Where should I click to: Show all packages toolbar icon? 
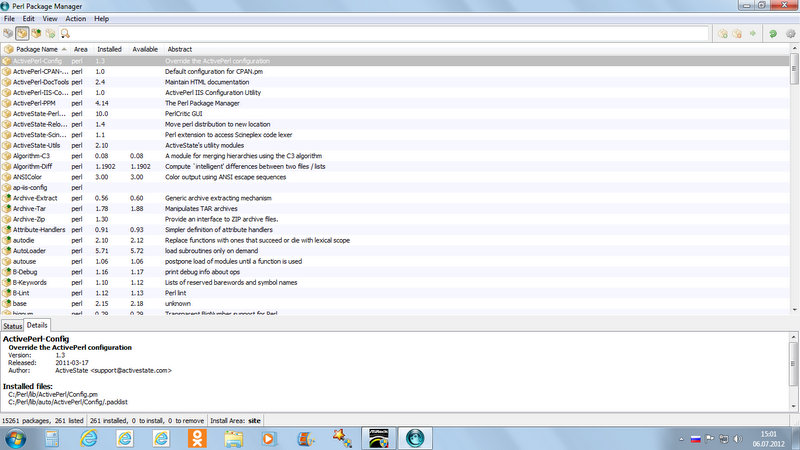click(8, 34)
